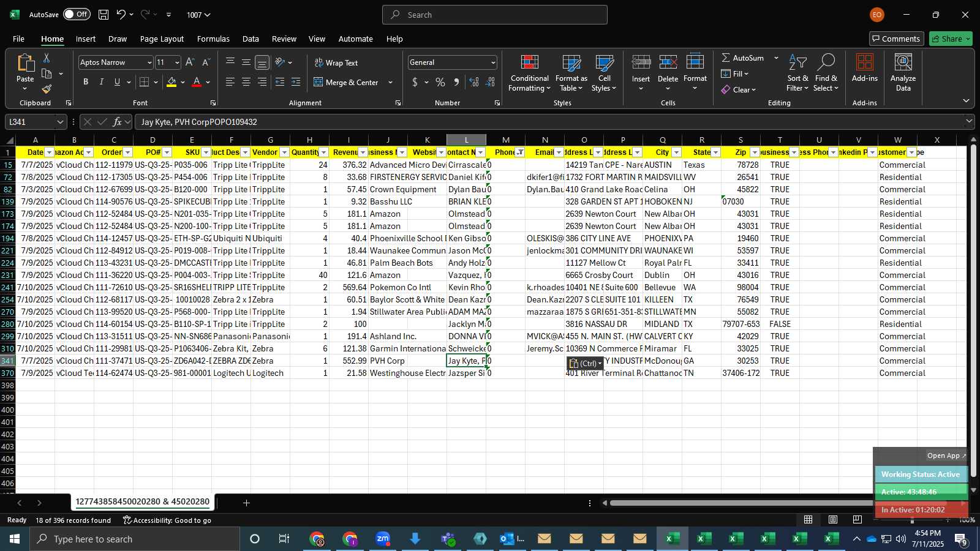Click the Comments button
Screen dimensions: 980x551
click(x=896, y=39)
